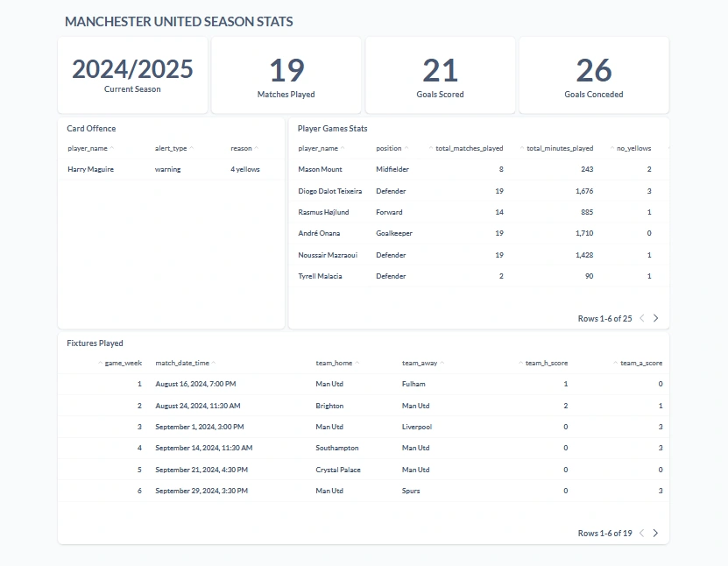This screenshot has width=728, height=566.
Task: Click the 'Rows 1-6 of 19' pagination label
Action: 604,533
